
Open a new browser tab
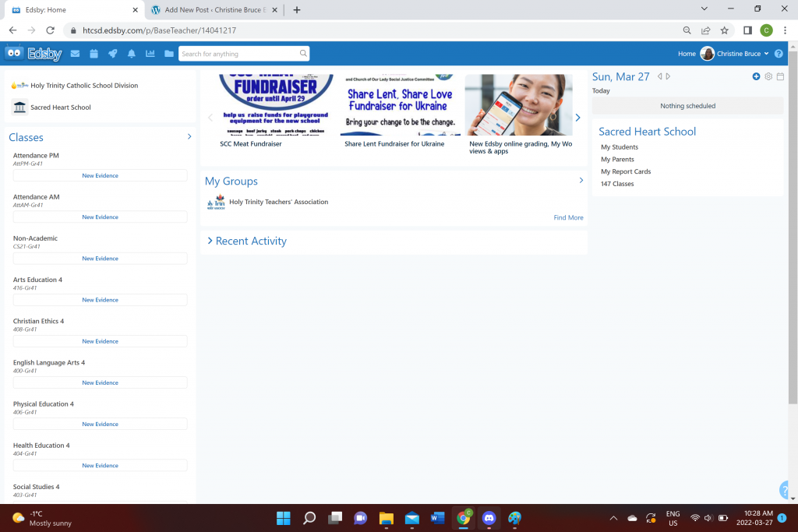297,9
